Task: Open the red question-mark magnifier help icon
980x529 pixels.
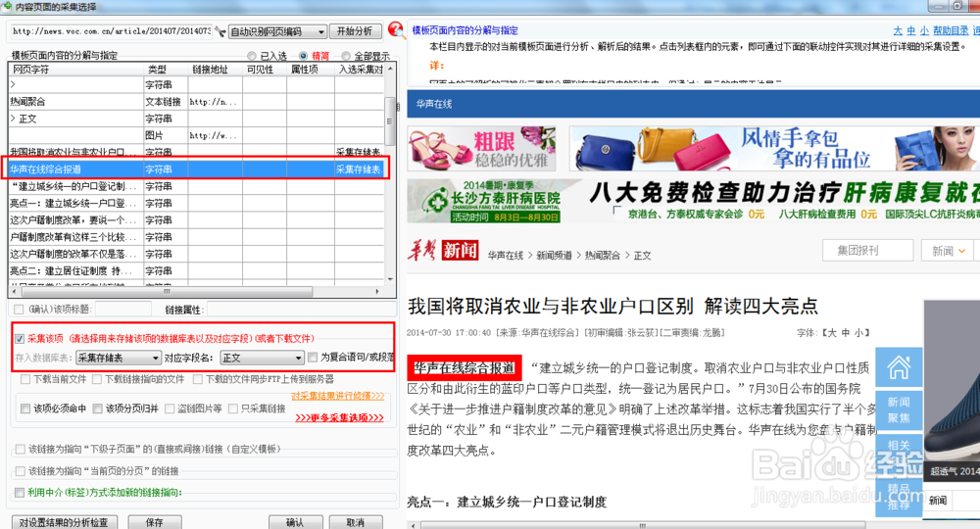Action: 395,29
